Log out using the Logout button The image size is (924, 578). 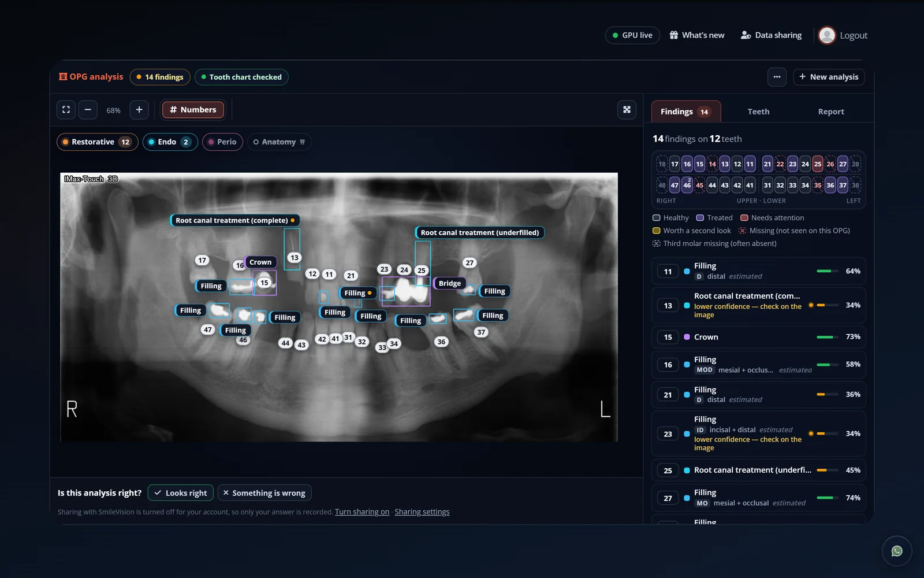click(x=854, y=35)
